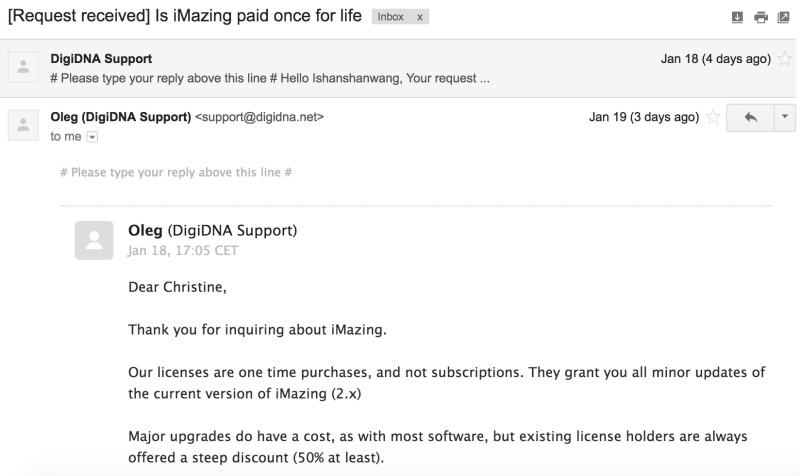The image size is (800, 476).
Task: Remove the Inbox label with the x
Action: 420,17
